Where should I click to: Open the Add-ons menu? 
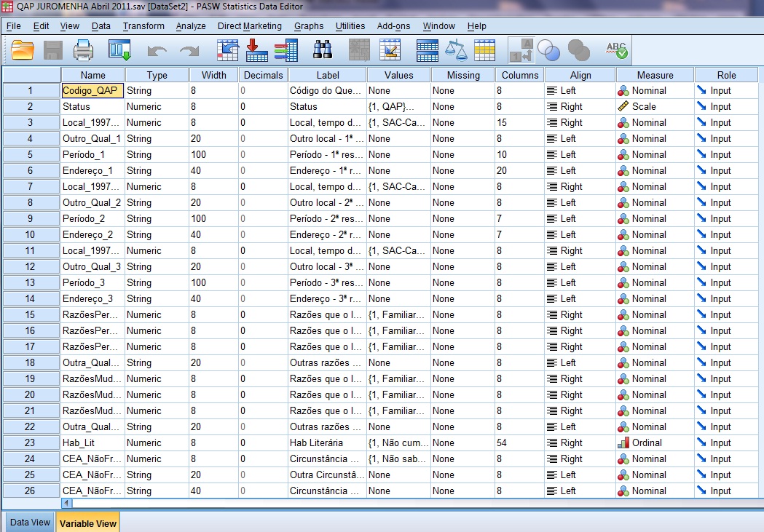click(393, 26)
